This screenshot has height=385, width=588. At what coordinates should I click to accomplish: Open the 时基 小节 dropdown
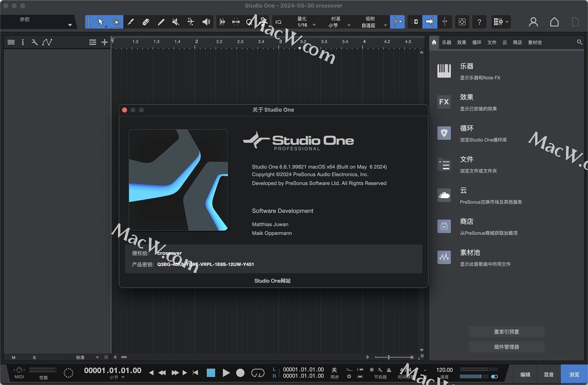tap(338, 22)
